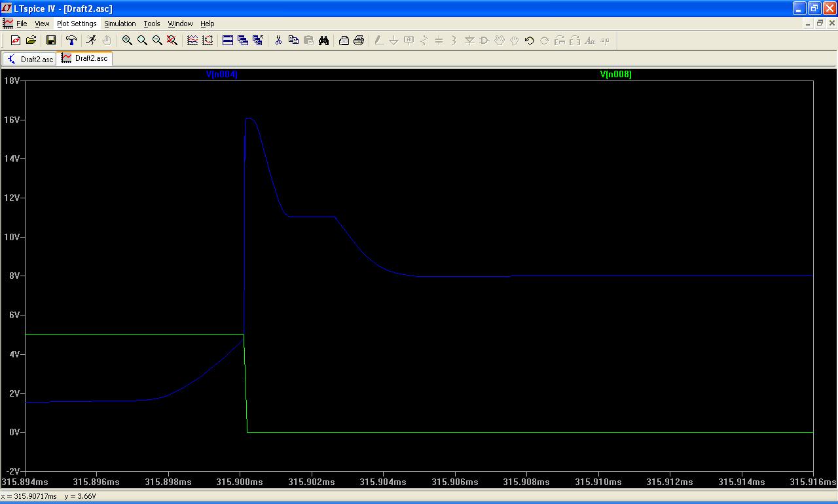Click the Autorange axes icon

point(208,41)
